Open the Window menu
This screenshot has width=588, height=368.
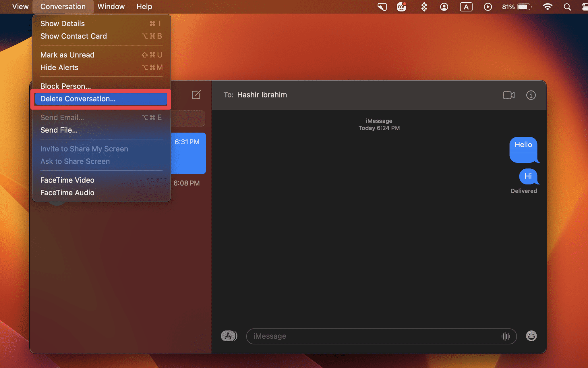click(x=111, y=6)
